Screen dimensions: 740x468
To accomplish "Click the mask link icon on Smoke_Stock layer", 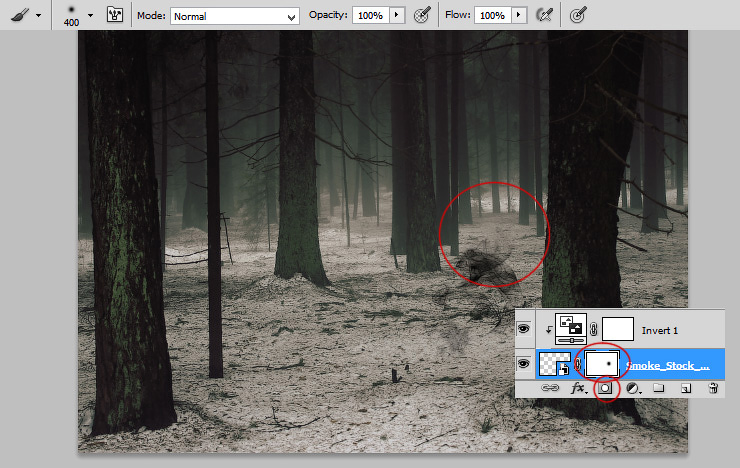I will (578, 364).
